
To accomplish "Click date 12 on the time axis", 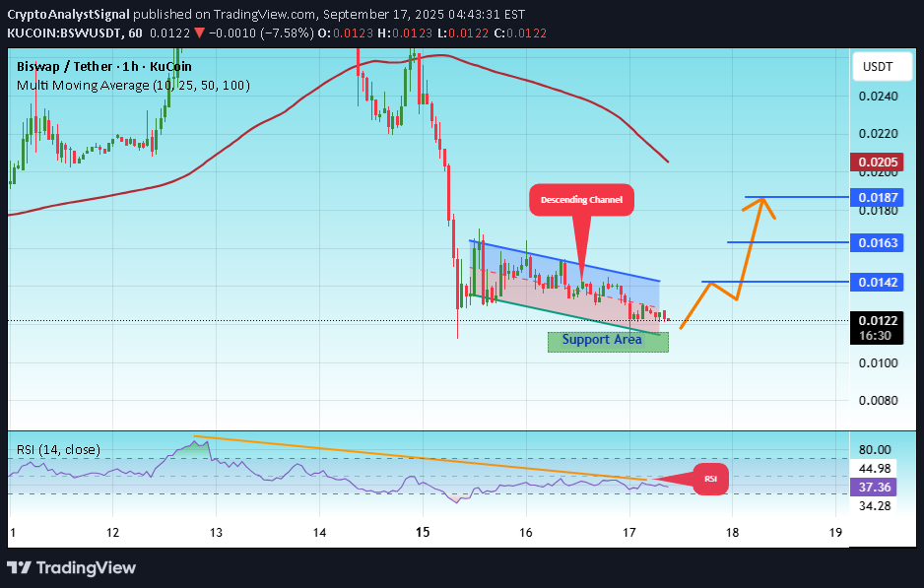I will 112,533.
